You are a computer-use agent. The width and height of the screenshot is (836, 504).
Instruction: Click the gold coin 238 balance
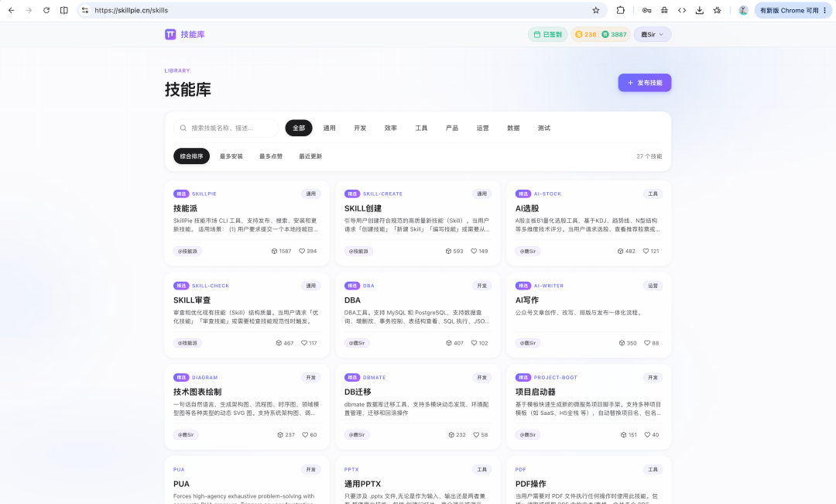click(585, 34)
